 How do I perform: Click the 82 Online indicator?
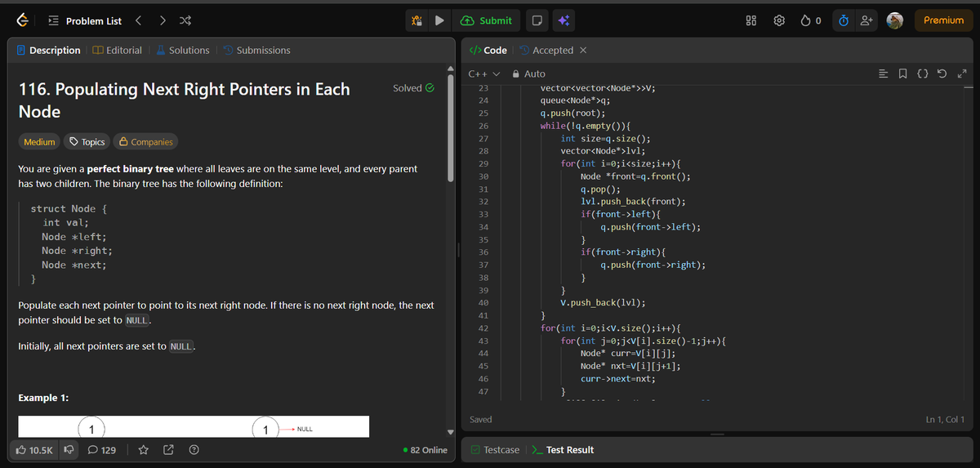(x=425, y=450)
